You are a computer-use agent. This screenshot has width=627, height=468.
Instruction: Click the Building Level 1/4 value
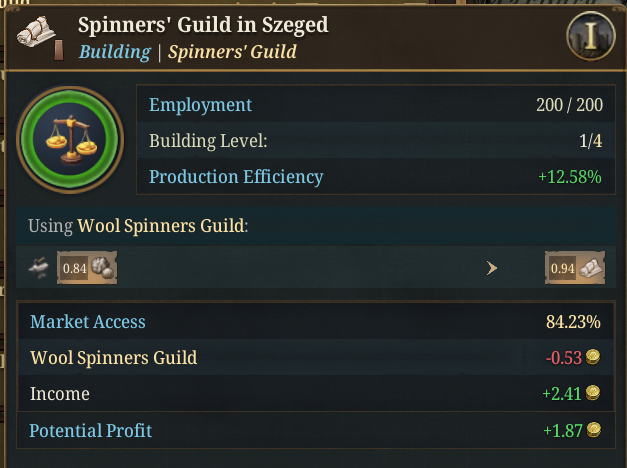pyautogui.click(x=590, y=141)
